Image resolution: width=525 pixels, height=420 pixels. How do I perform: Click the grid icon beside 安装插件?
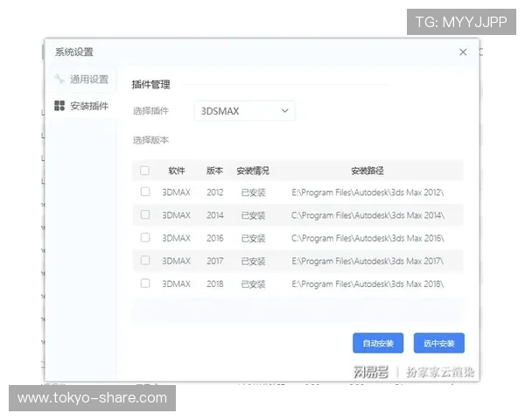(59, 106)
